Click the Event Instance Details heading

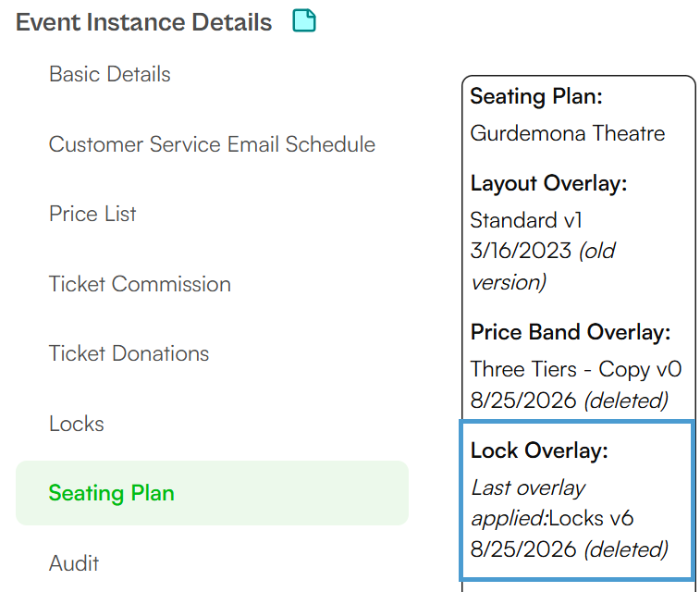[x=143, y=22]
